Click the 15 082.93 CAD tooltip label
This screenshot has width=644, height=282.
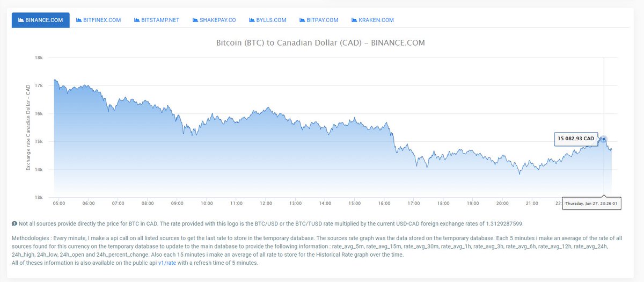point(576,139)
